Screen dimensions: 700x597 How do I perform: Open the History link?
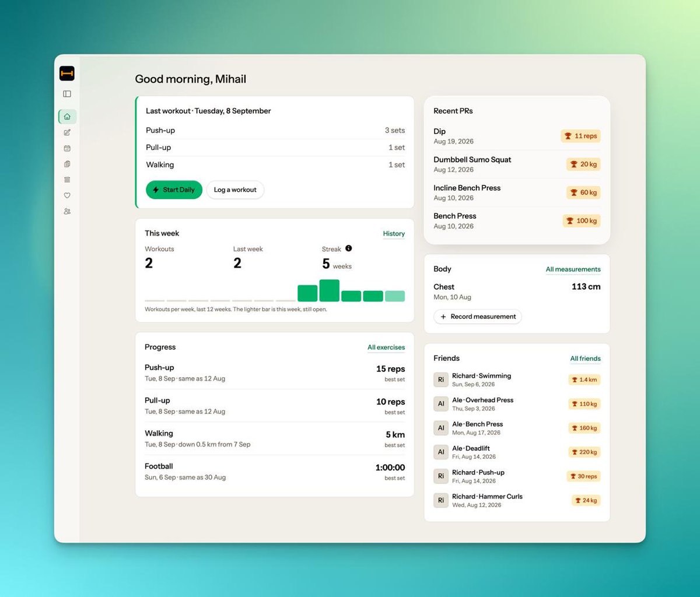[x=394, y=234]
